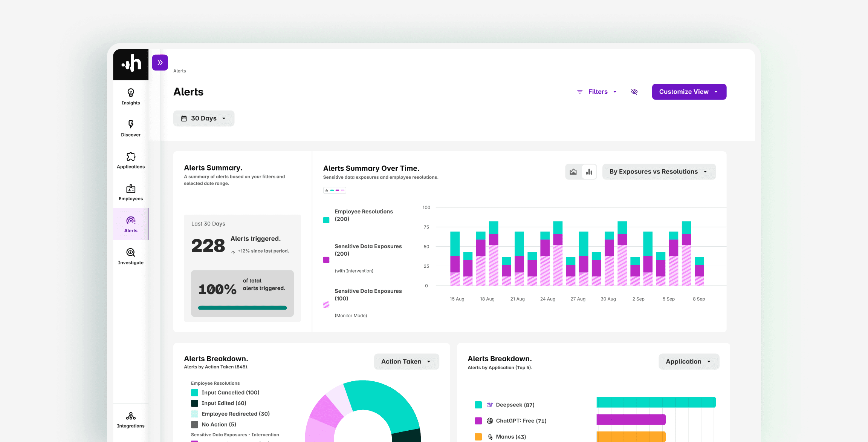Open Integrations from sidebar bottom
The width and height of the screenshot is (868, 442).
[131, 420]
